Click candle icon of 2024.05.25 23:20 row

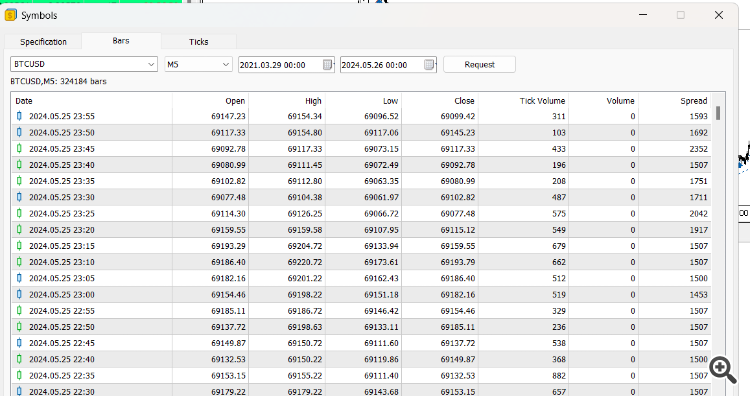tap(19, 230)
